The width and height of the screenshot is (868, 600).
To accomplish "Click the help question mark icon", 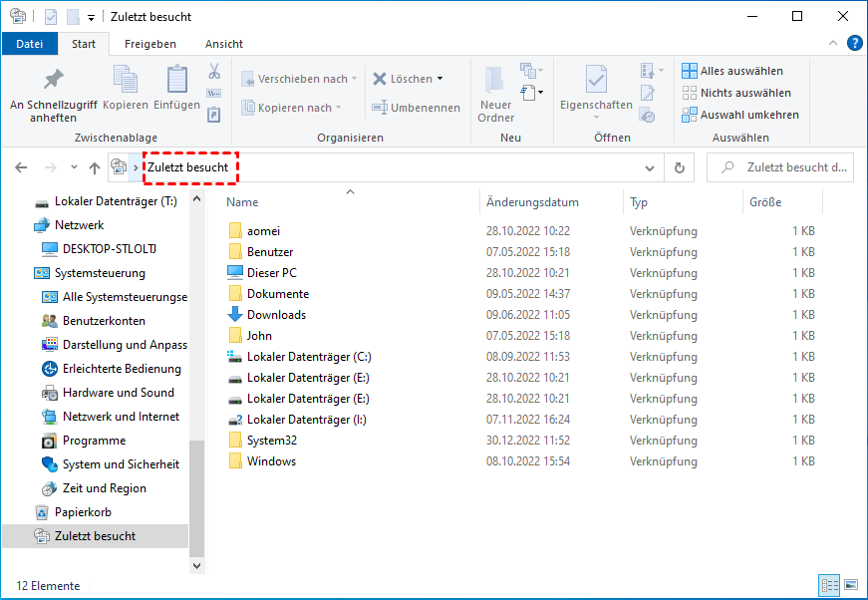I will 855,43.
